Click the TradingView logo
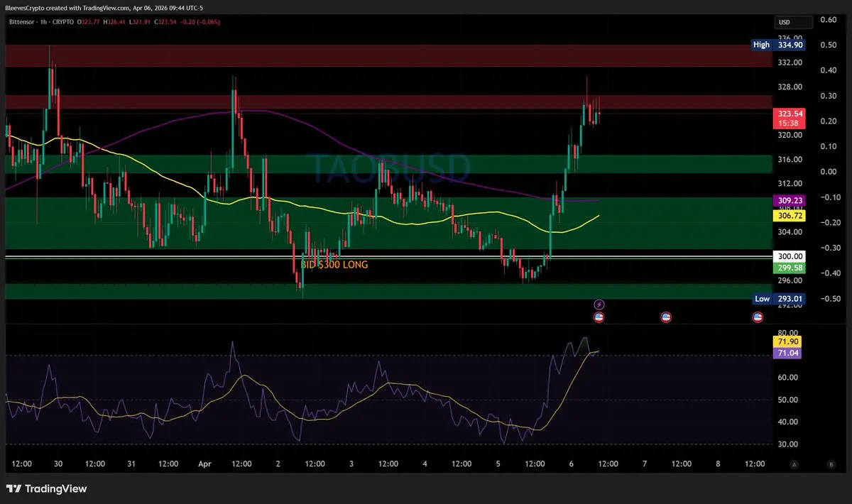 [46, 488]
